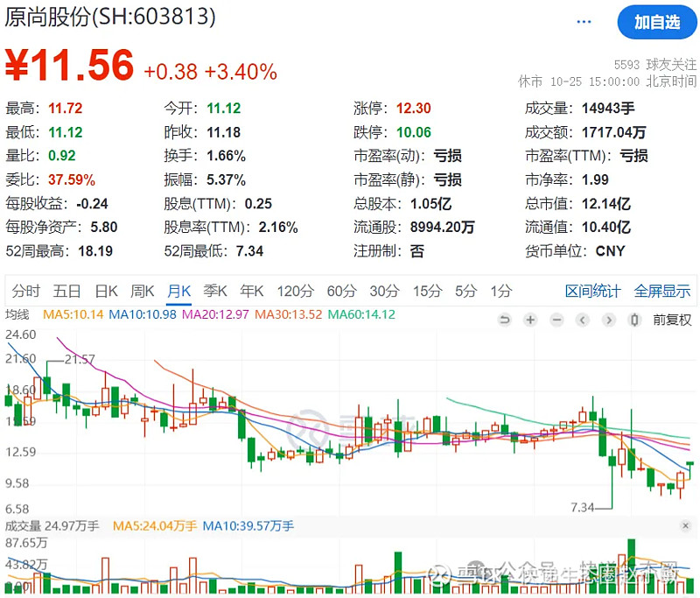Zoom in chart with plus icon
700x598 pixels.
click(530, 320)
